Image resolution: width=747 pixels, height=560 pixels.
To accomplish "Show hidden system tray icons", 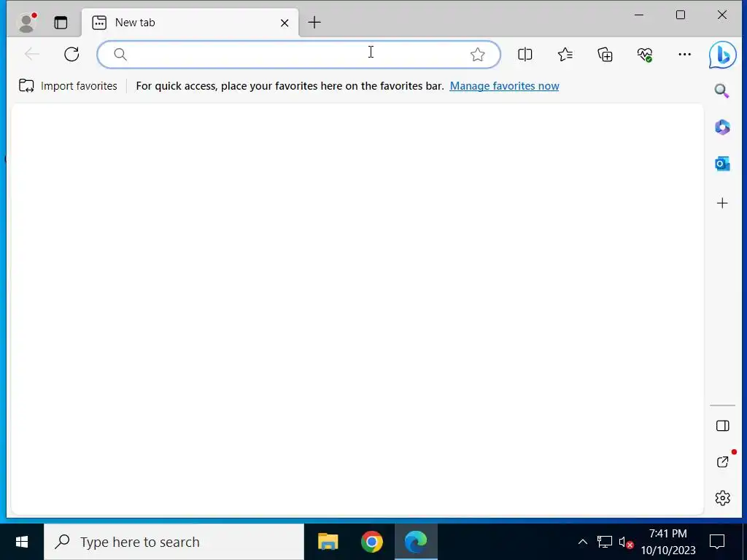I will point(583,542).
